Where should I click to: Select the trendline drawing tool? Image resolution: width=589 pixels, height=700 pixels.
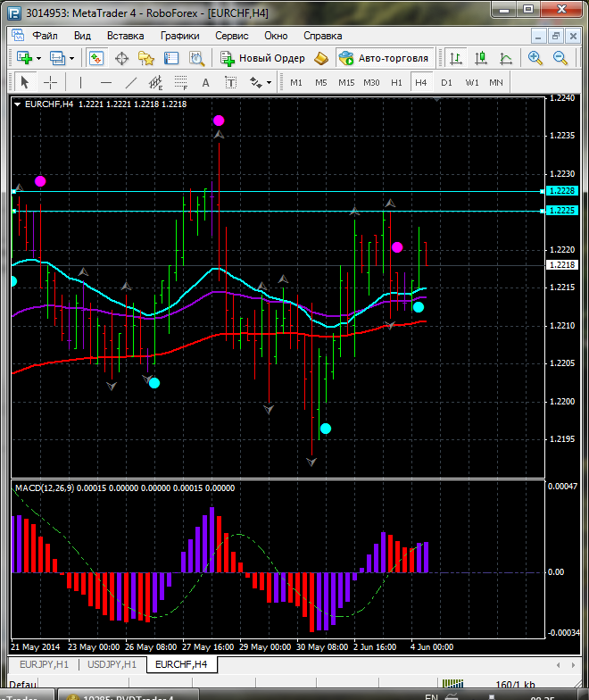click(x=131, y=82)
